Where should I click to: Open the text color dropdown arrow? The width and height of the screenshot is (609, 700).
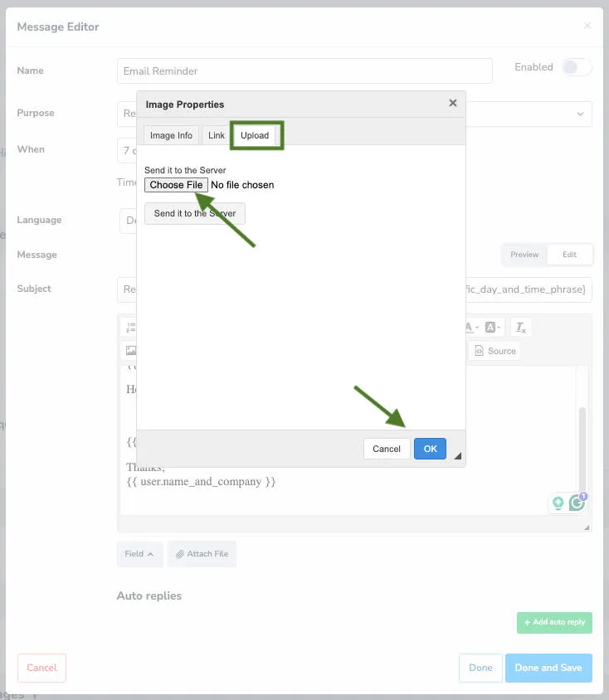click(x=478, y=327)
